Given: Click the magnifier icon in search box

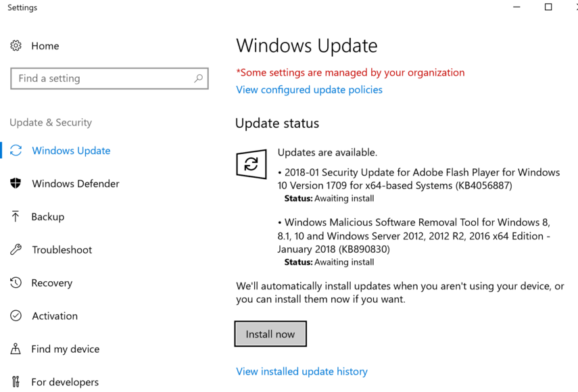Looking at the screenshot, I should click(198, 78).
